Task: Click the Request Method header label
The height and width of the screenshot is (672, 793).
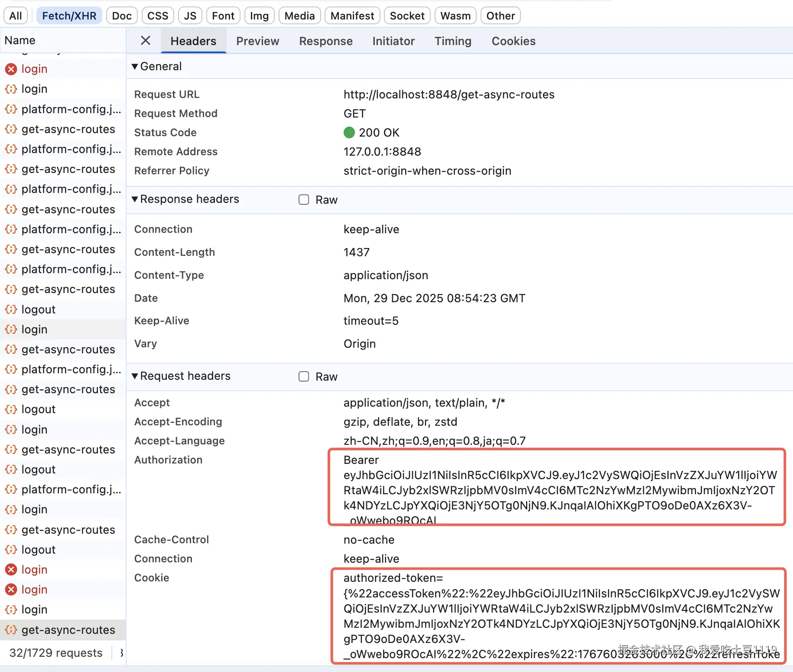Action: 176,114
